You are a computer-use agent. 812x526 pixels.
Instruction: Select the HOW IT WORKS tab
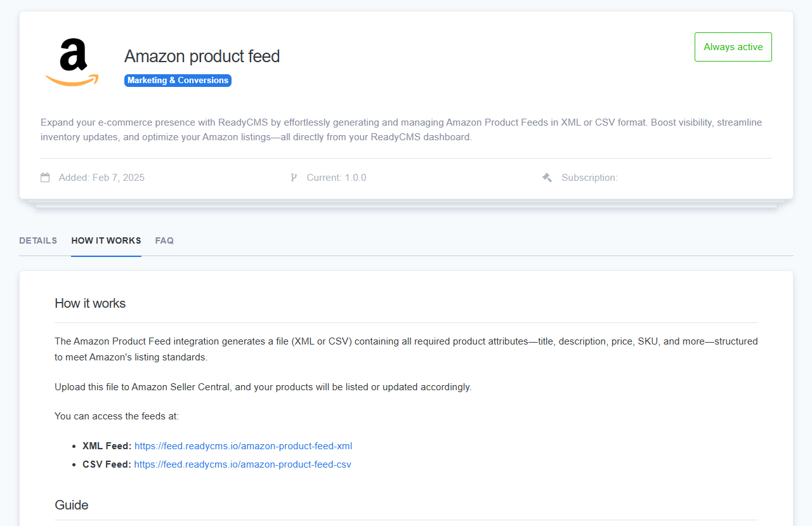click(106, 240)
